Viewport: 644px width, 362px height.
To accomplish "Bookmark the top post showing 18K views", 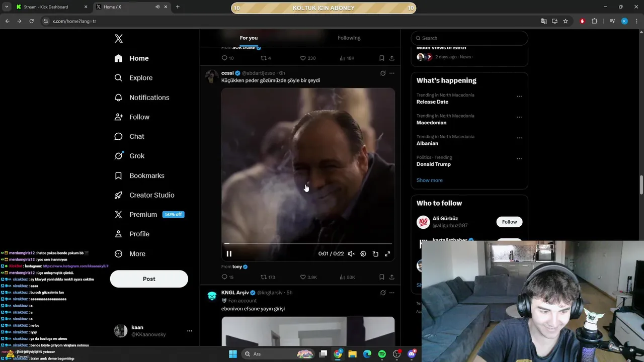I will (x=382, y=58).
